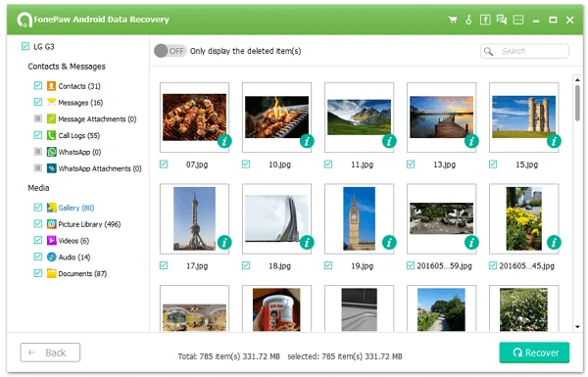The width and height of the screenshot is (588, 377).
Task: Uncheck the Picture Library (496) checkbox
Action: click(38, 223)
